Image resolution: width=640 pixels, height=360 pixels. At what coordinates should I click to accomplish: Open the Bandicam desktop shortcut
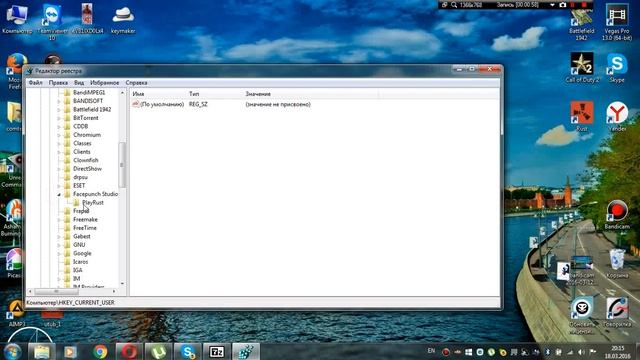[617, 214]
